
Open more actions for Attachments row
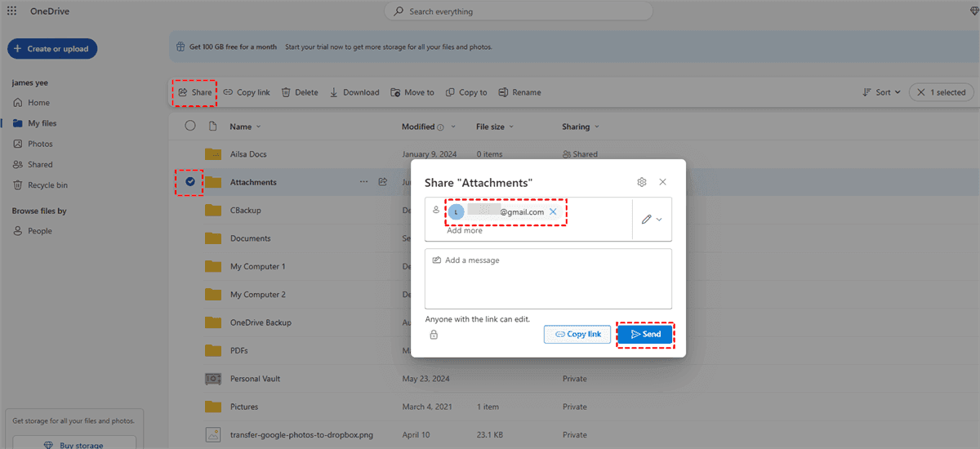click(x=363, y=182)
